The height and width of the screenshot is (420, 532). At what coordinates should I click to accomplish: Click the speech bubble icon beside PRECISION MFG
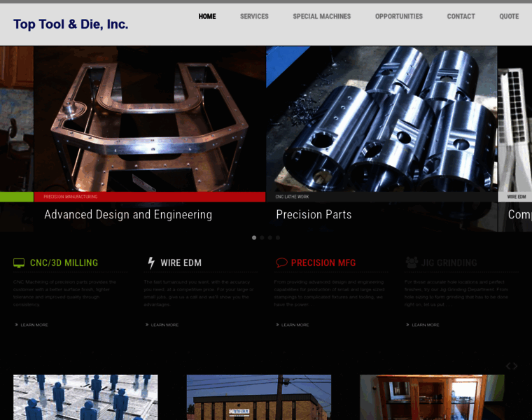pos(281,262)
